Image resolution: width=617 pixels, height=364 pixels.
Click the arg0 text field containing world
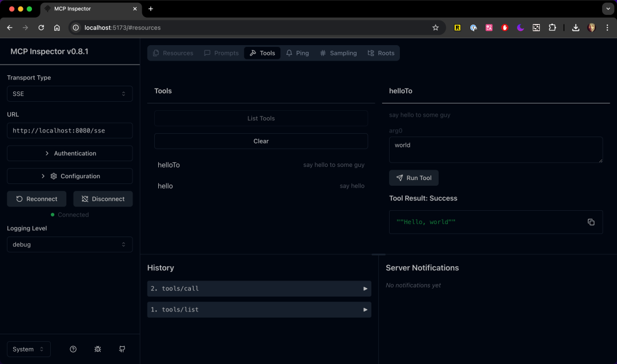pos(495,150)
